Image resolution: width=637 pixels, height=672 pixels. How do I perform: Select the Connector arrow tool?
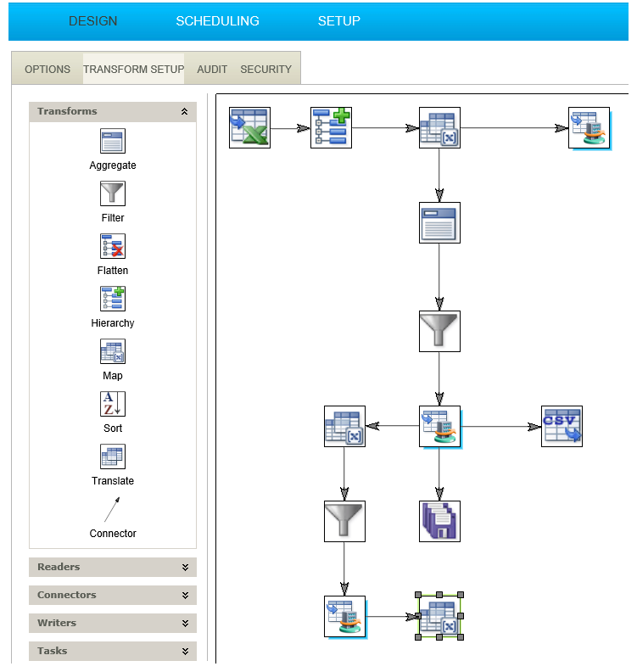(x=113, y=510)
